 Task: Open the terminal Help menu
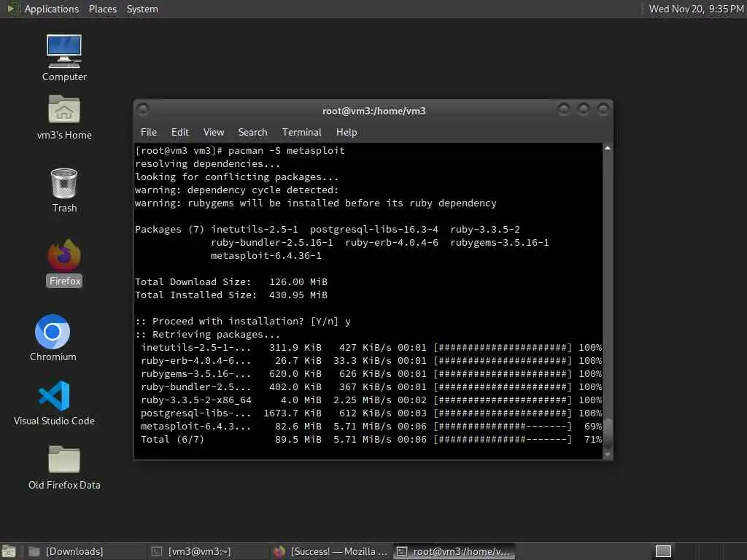coord(347,132)
